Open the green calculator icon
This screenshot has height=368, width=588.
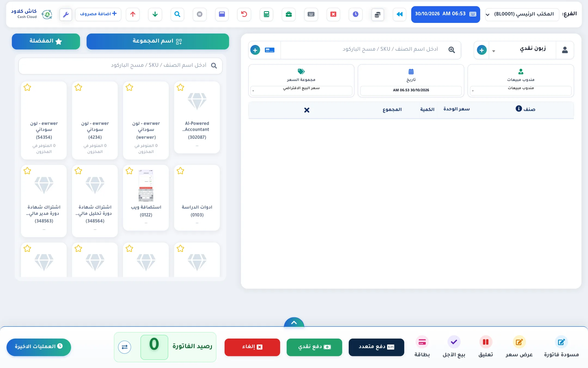[x=267, y=14]
